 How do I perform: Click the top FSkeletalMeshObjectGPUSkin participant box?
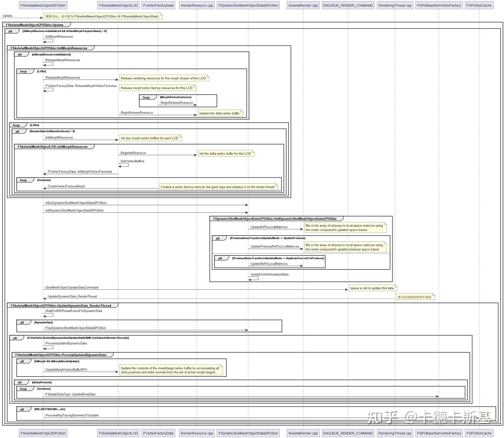click(x=43, y=5)
